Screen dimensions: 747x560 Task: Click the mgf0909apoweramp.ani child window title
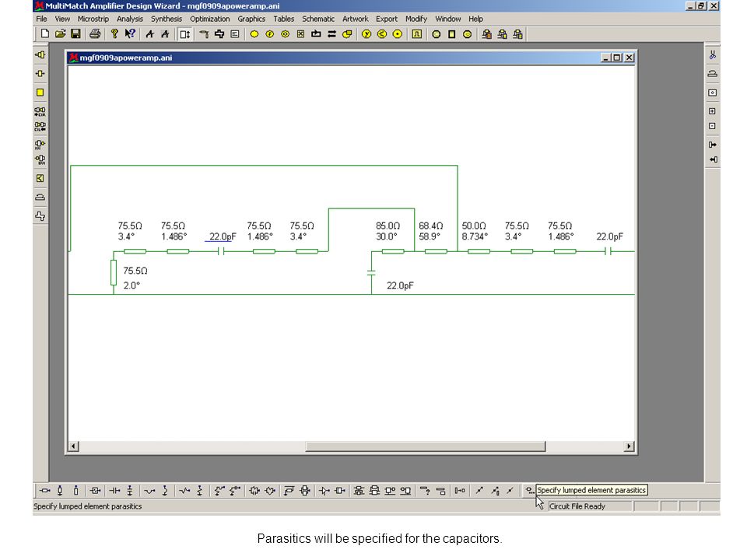(x=126, y=58)
